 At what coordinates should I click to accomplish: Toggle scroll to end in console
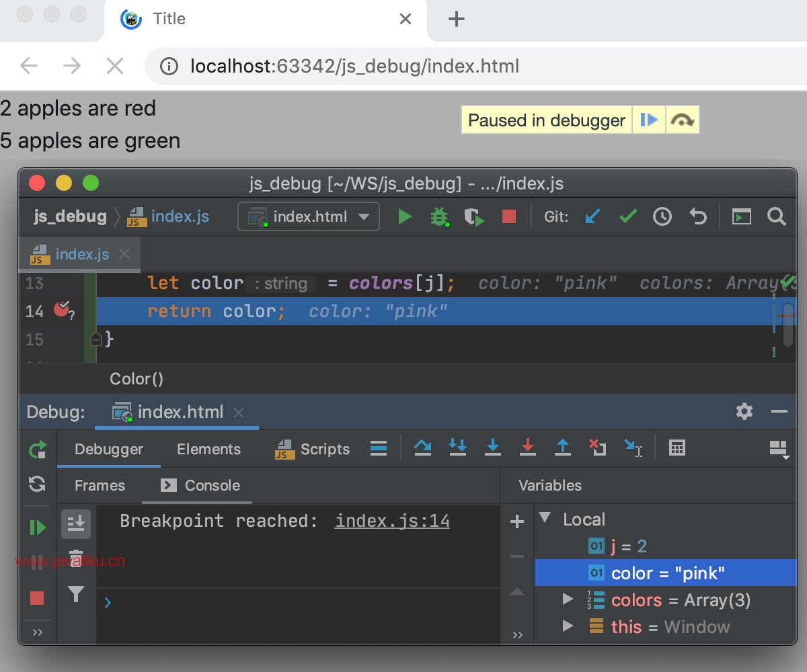(76, 523)
